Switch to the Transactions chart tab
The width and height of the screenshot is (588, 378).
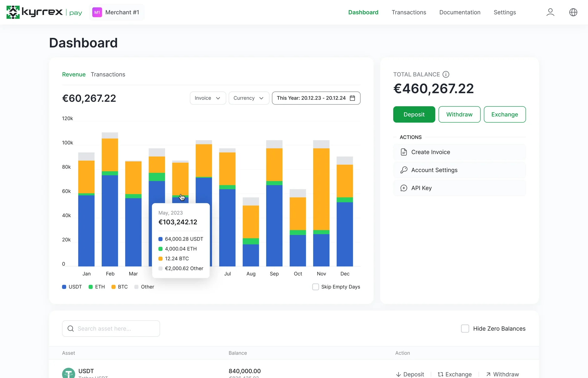pyautogui.click(x=108, y=74)
